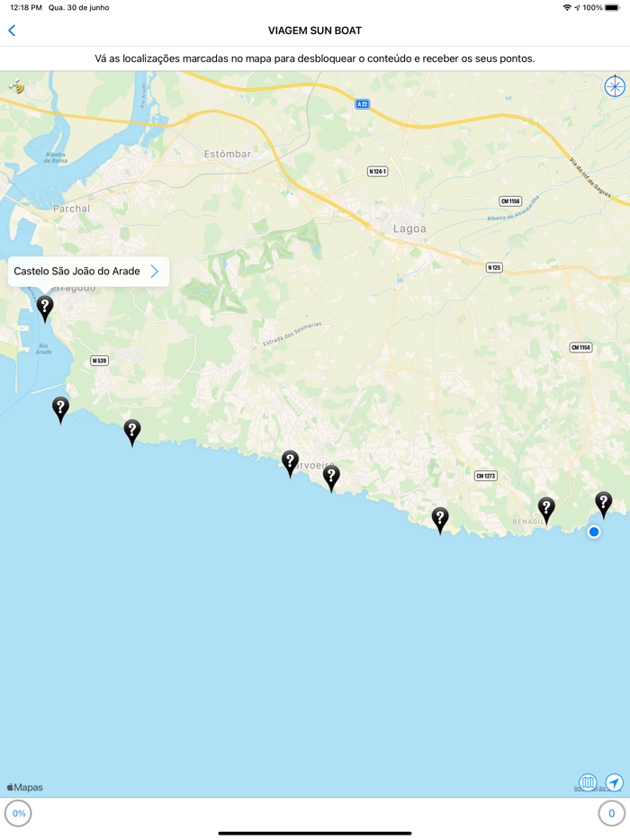
Task: Open the map type icon
Action: coord(588,782)
